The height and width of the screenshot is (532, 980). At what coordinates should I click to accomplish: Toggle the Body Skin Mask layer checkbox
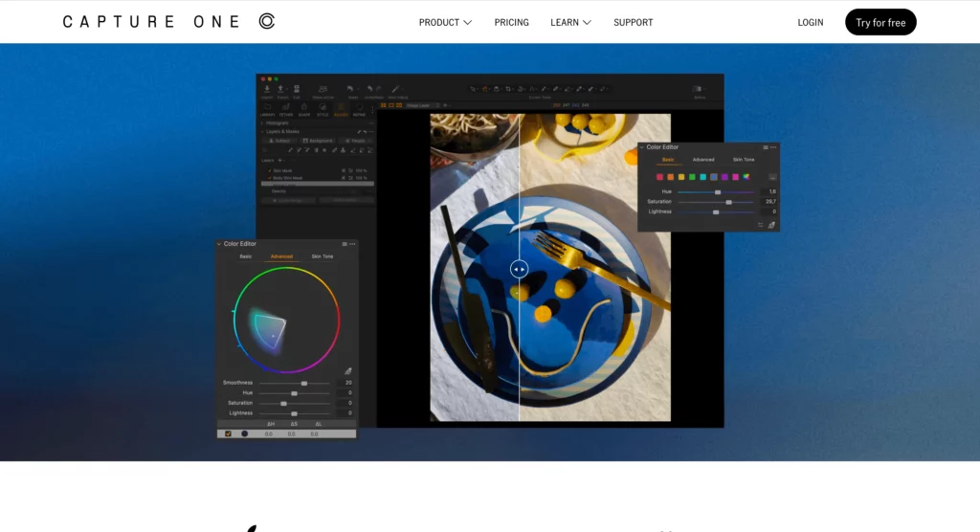(269, 178)
